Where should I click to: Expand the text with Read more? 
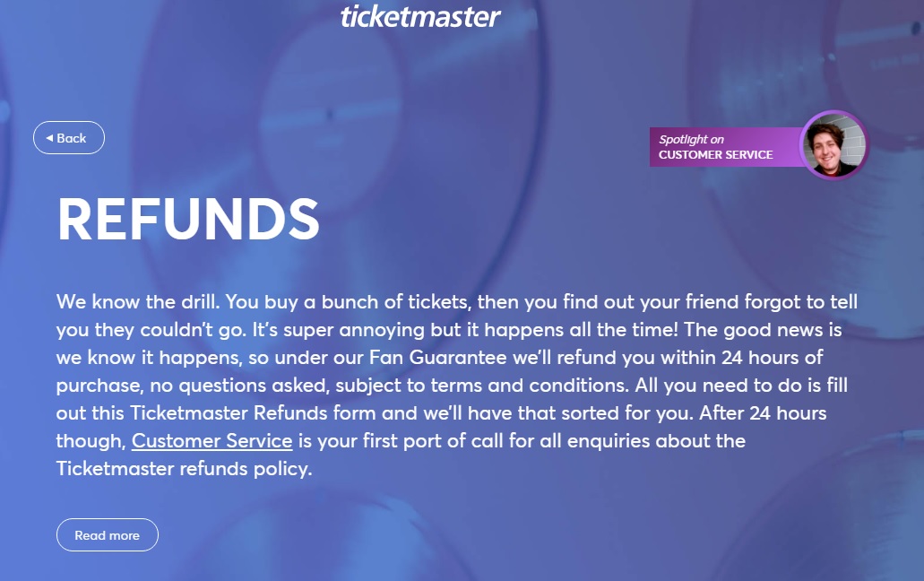click(x=108, y=535)
